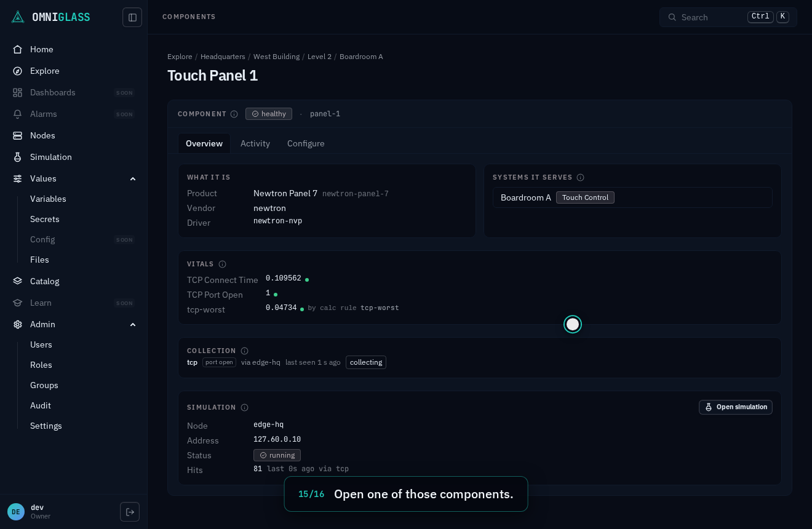
Task: Go to Headquarters in the breadcrumb
Action: pyautogui.click(x=223, y=57)
